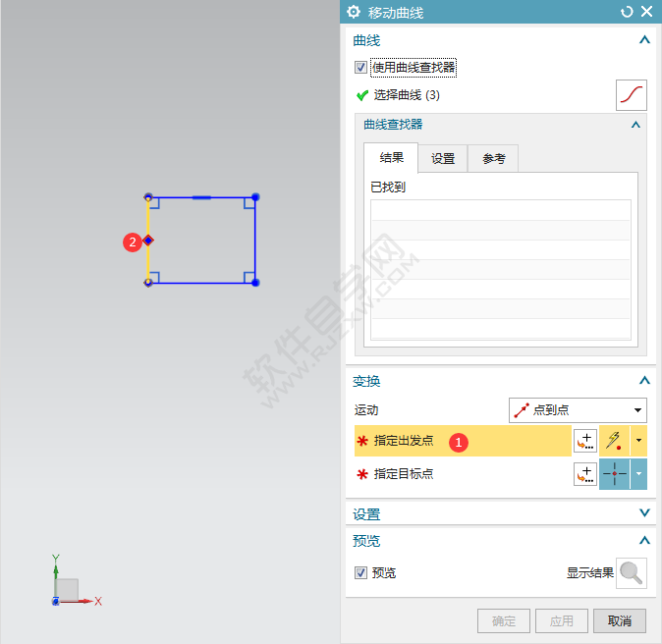662x644 pixels.
Task: Open the 运动 点到点 dropdown
Action: 578,410
